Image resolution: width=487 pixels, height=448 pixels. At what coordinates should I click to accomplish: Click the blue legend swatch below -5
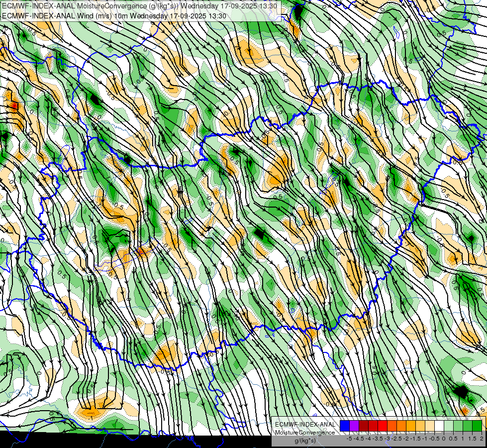pyautogui.click(x=345, y=426)
